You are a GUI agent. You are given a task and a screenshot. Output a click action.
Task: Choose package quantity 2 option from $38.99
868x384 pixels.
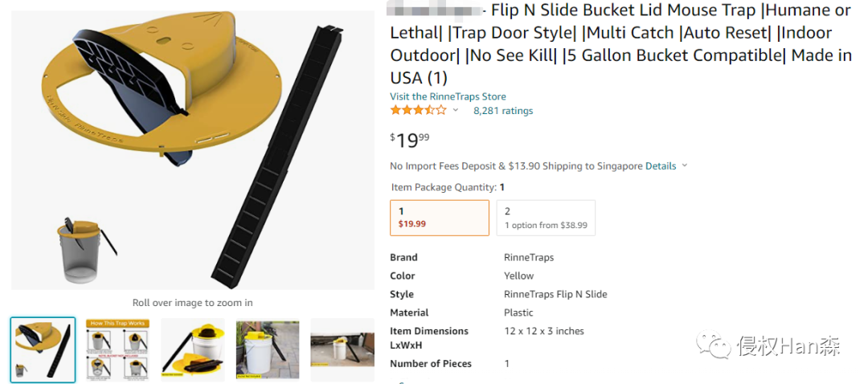point(546,218)
